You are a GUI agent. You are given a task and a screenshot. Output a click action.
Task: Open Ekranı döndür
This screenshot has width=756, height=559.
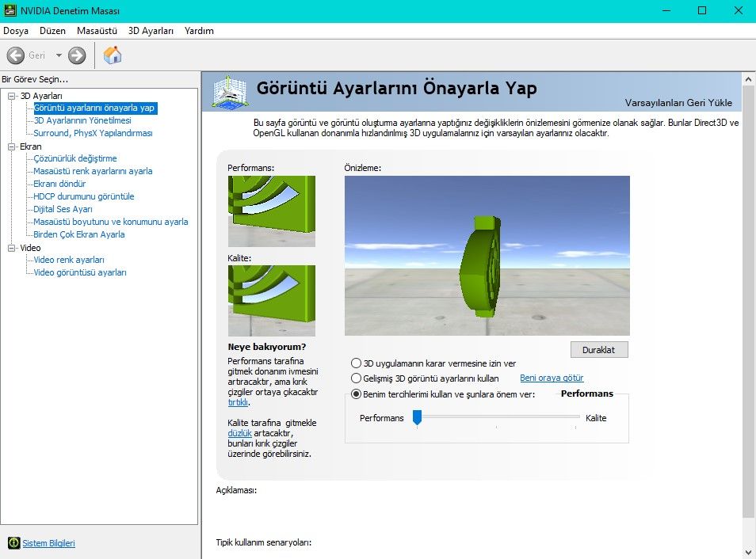(x=59, y=184)
